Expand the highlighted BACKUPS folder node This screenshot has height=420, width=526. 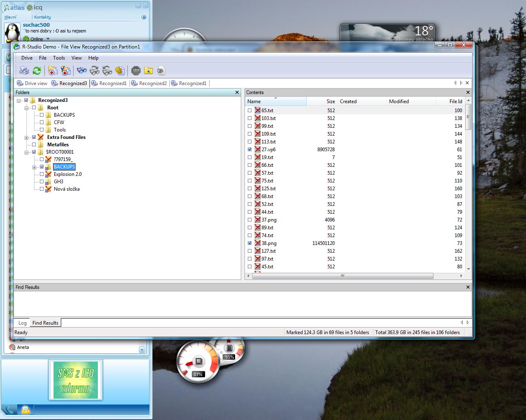pyautogui.click(x=34, y=167)
